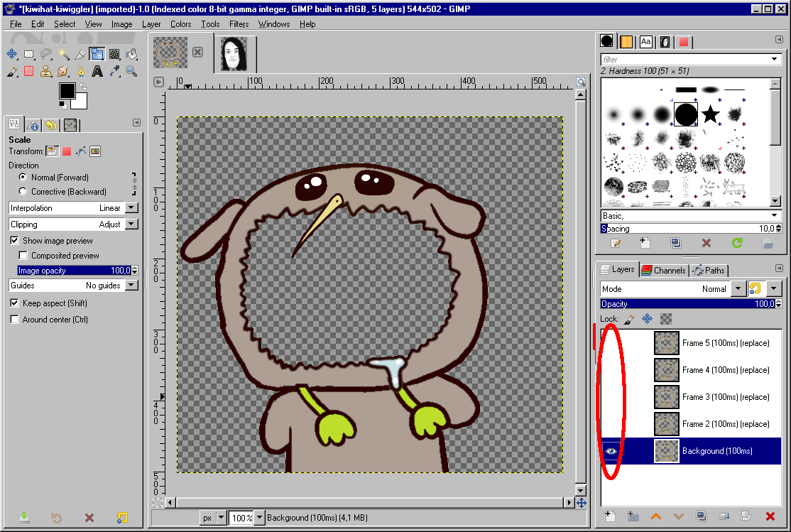
Task: Select the Frame 3 (100ms) layer
Action: pyautogui.click(x=691, y=397)
